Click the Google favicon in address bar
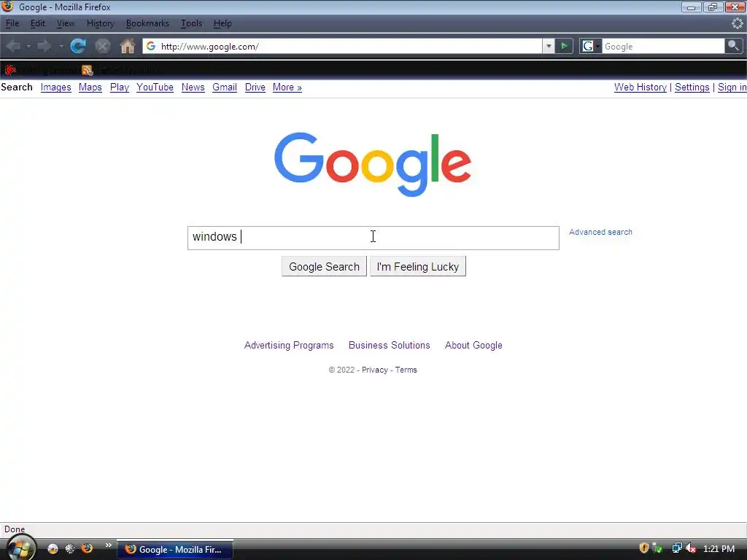The image size is (747, 560). point(151,46)
